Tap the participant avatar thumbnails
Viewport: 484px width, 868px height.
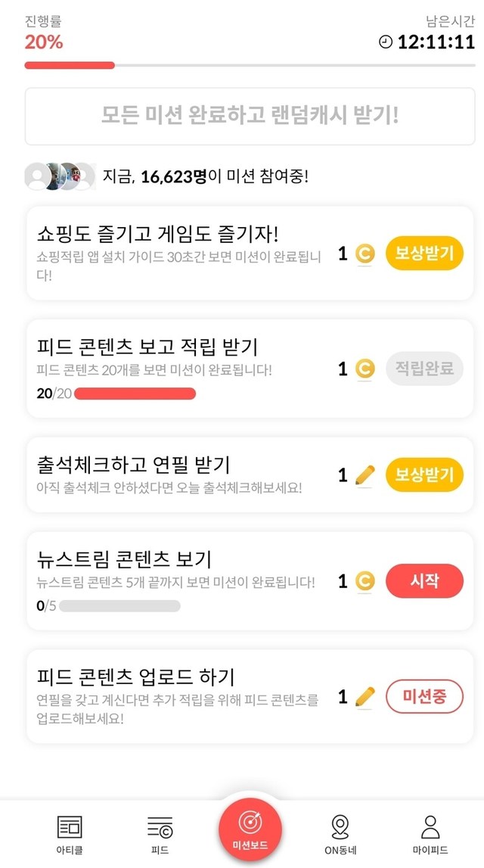[60, 176]
